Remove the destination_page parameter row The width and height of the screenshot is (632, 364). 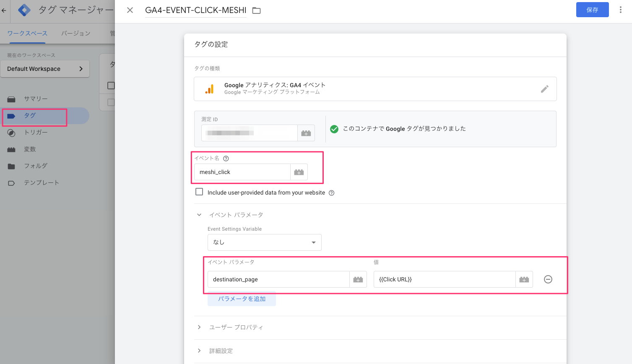(548, 279)
